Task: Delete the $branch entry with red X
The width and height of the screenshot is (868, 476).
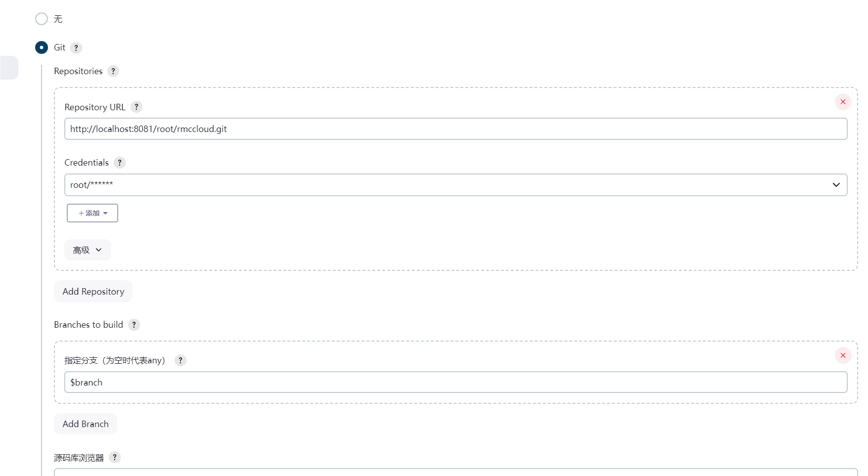Action: click(843, 355)
